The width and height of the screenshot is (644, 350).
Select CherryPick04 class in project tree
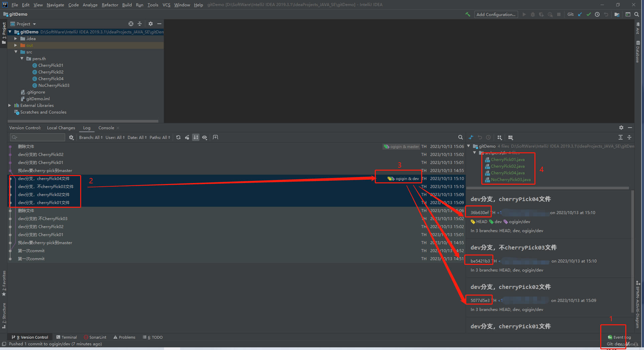coord(51,79)
